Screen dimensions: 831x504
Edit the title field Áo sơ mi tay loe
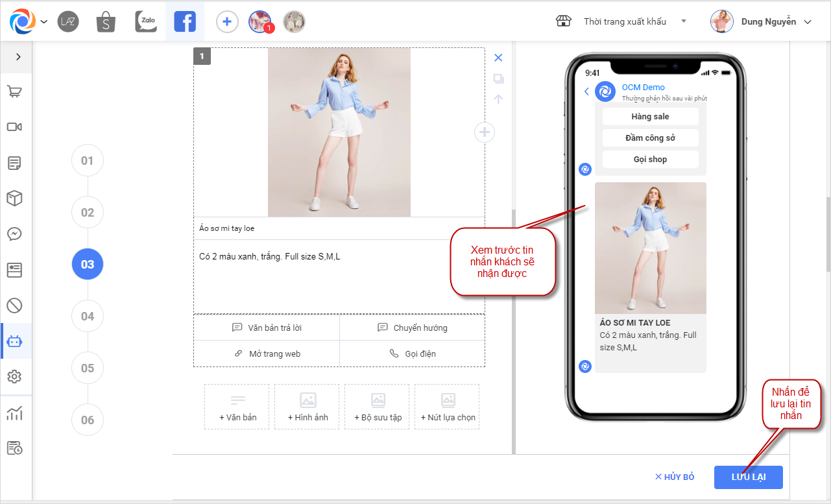tap(339, 228)
